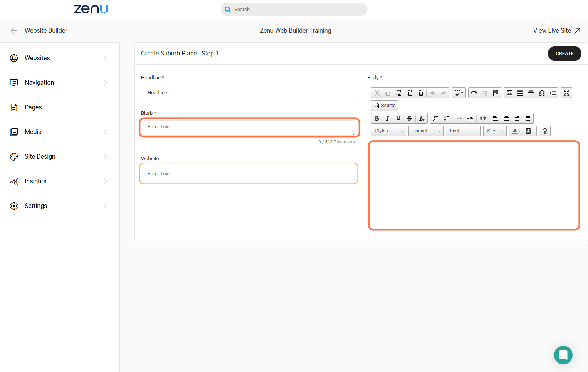
Task: Click the CREATE button
Action: pyautogui.click(x=564, y=54)
